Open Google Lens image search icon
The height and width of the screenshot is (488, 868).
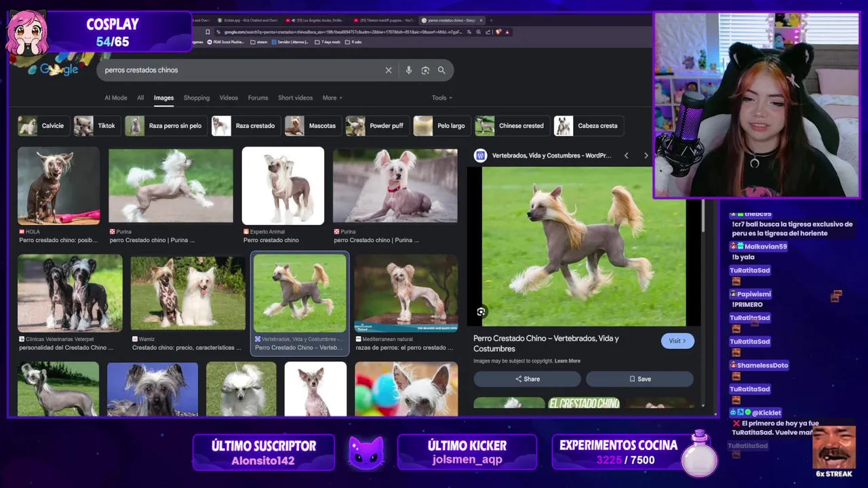[425, 70]
